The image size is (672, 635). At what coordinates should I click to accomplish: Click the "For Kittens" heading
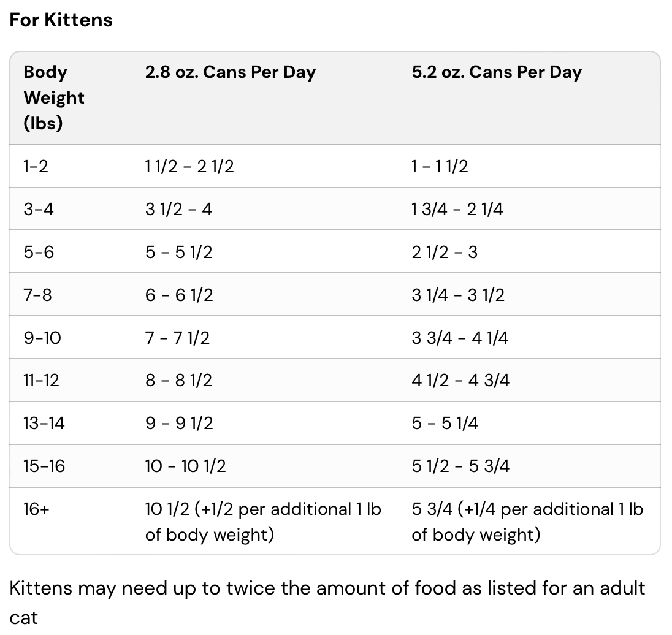(x=61, y=20)
